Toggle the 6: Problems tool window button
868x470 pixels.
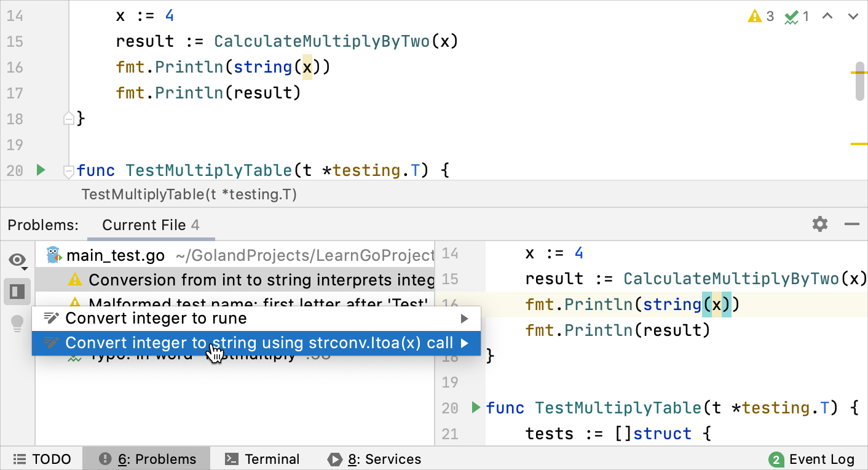pos(146,459)
